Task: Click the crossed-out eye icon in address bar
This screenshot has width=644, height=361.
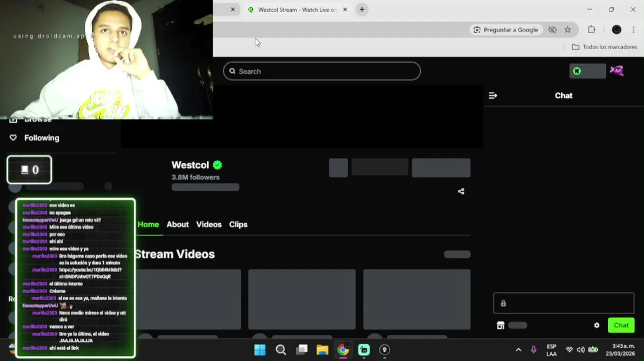Action: coord(552,30)
